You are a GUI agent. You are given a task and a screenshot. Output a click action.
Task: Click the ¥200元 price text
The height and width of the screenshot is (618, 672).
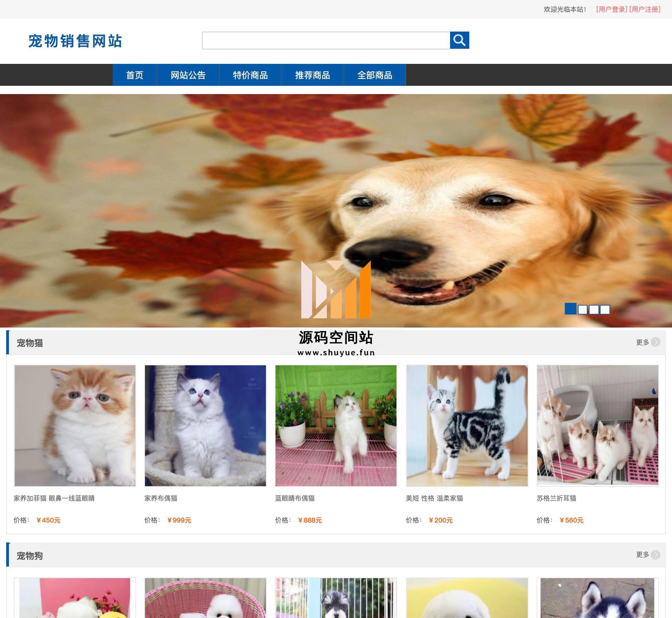click(441, 520)
